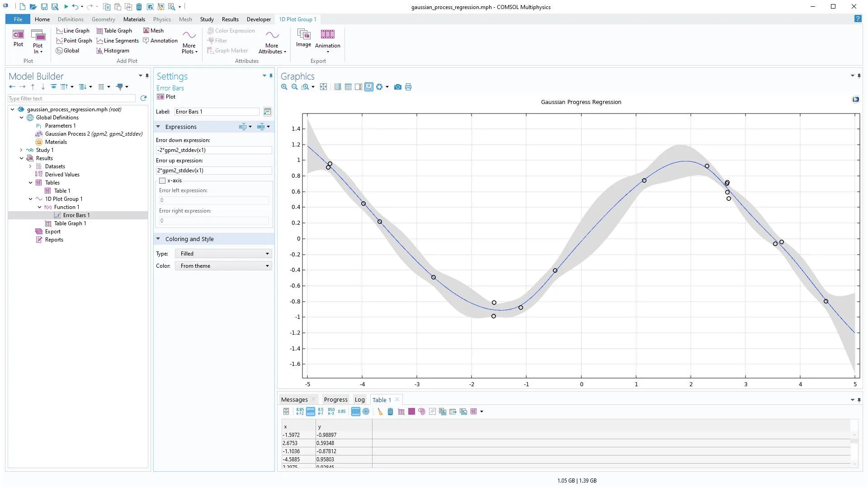Image resolution: width=868 pixels, height=488 pixels.
Task: Select Table Graph 1 in the tree
Action: click(x=70, y=223)
